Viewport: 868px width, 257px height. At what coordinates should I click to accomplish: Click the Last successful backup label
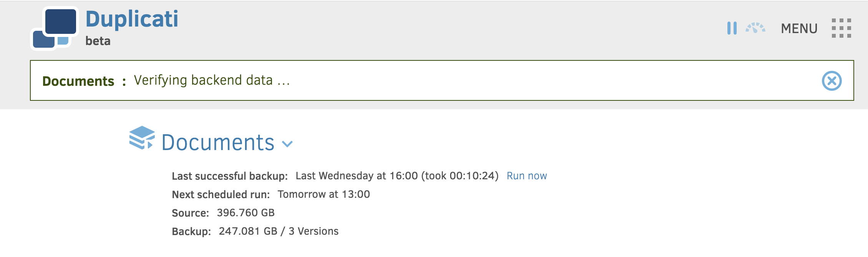230,176
